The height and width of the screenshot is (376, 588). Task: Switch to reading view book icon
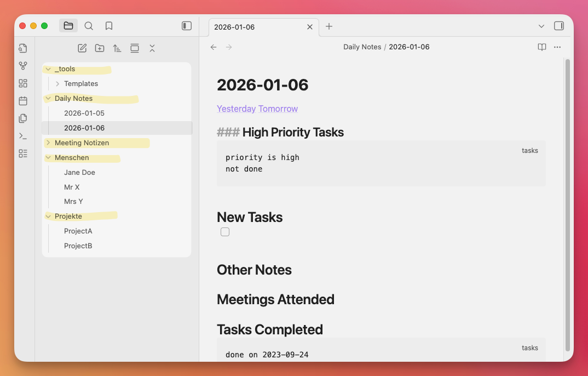(541, 47)
